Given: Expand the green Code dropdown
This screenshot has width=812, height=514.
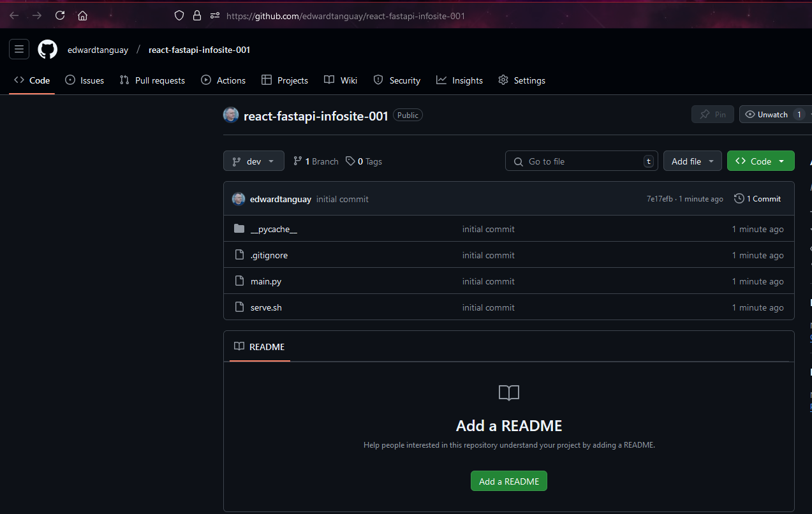Looking at the screenshot, I should (760, 161).
